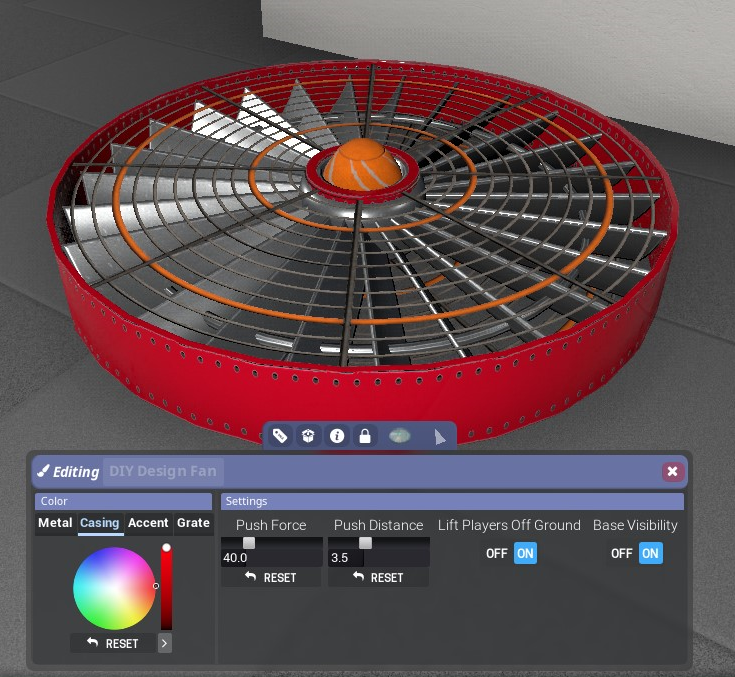Click the Push Distance label
This screenshot has height=677, width=735.
tap(378, 525)
